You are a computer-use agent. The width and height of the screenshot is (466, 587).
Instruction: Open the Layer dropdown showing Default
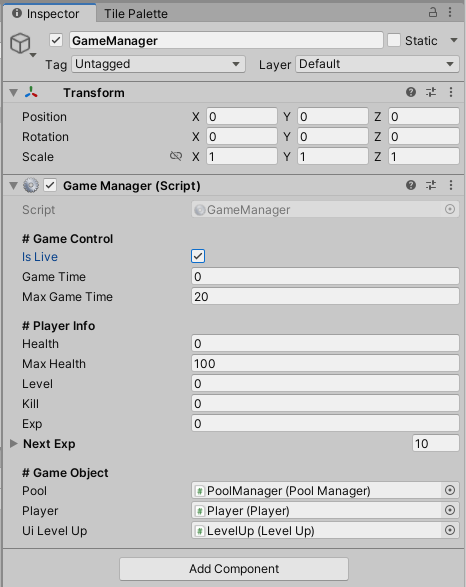point(377,64)
